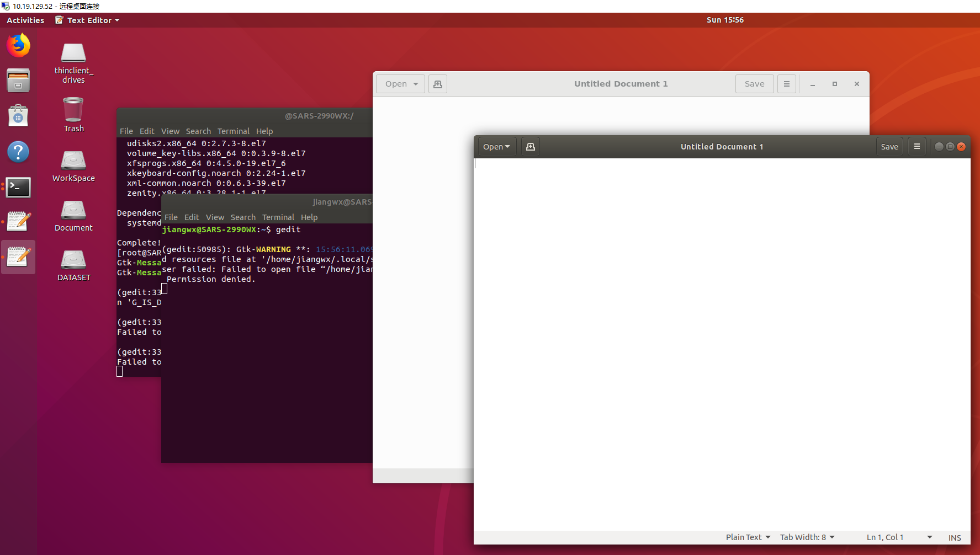980x555 pixels.
Task: Open Edit menu in jiangwx terminal
Action: coord(192,217)
